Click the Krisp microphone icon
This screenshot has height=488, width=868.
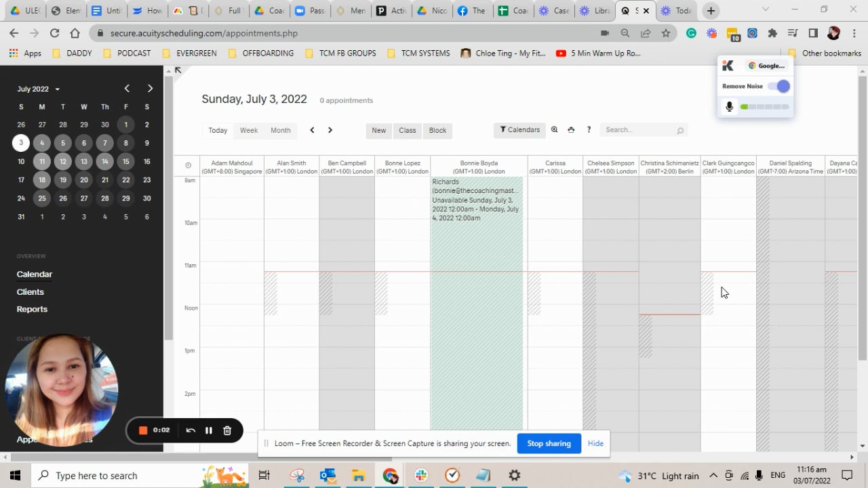pyautogui.click(x=730, y=106)
